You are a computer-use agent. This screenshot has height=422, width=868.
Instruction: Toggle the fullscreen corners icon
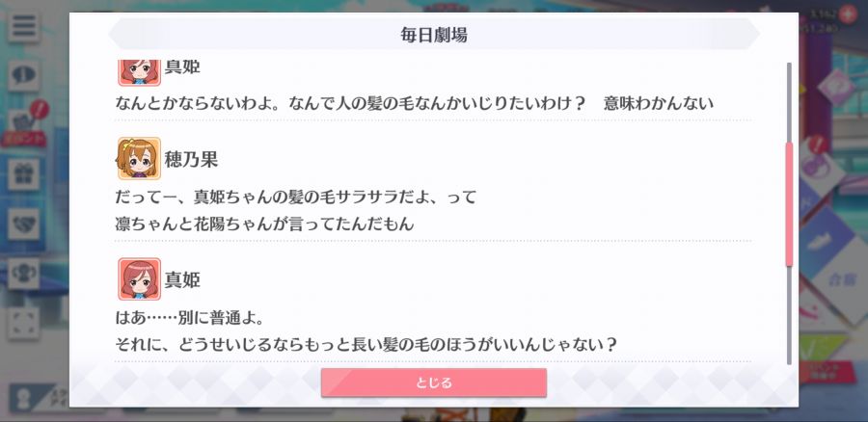23,323
